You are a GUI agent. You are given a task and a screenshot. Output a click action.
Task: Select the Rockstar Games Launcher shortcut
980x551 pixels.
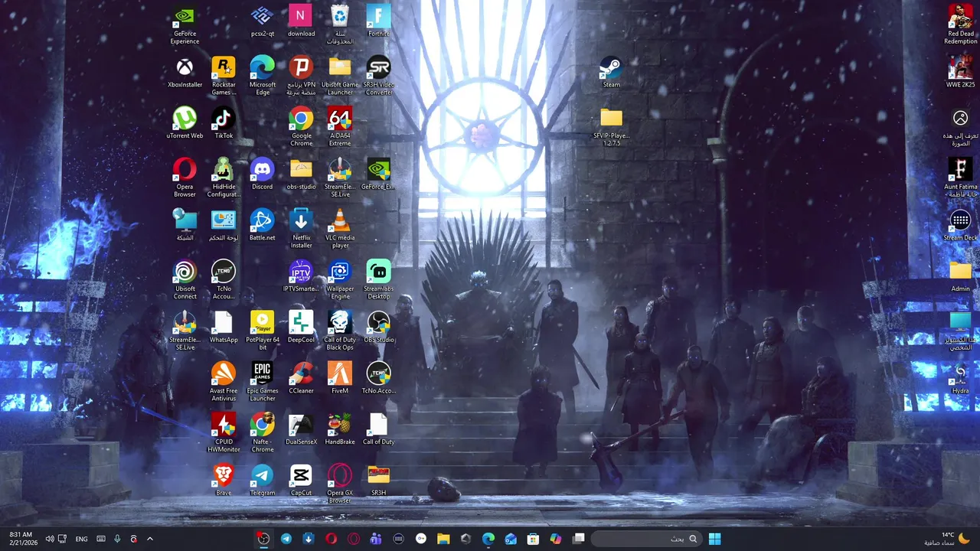[224, 76]
